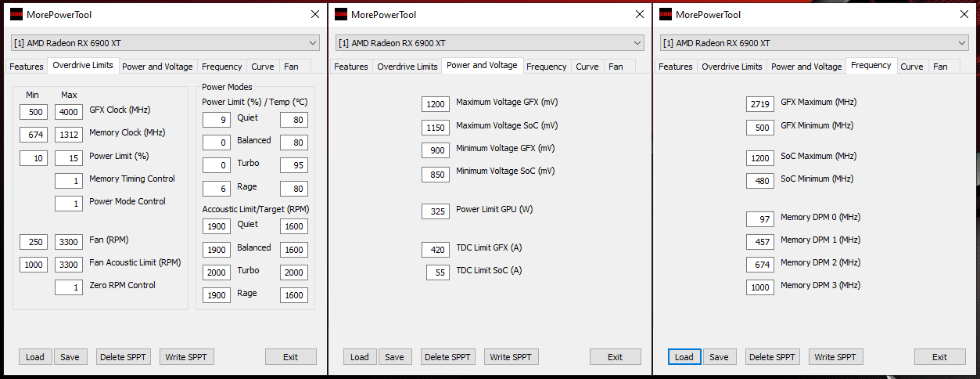Click Fan Acoustic Limit minimum field 1000
This screenshot has height=379, width=980.
click(34, 265)
